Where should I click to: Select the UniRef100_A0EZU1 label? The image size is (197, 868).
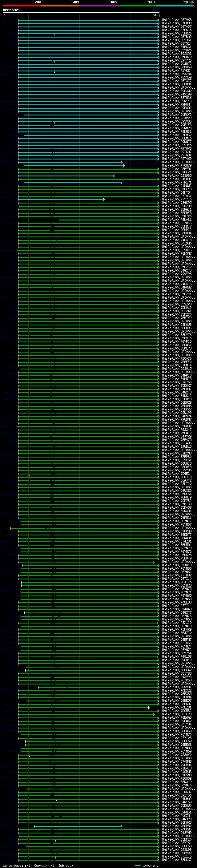pos(177,707)
